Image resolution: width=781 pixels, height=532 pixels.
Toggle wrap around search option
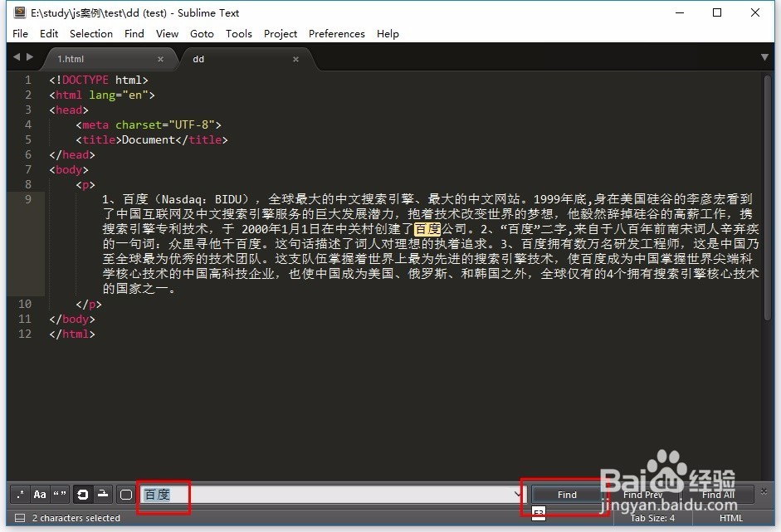(x=83, y=495)
